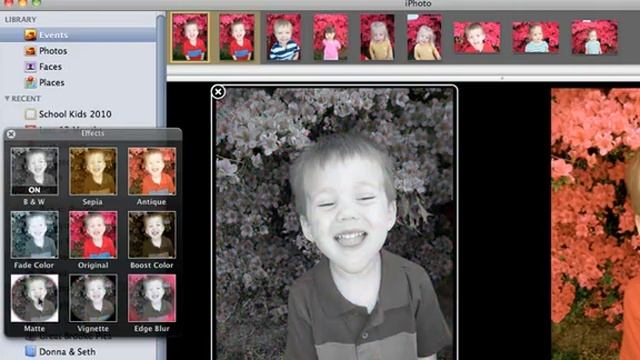Apply the Boost Color effect
The width and height of the screenshot is (640, 360).
pyautogui.click(x=152, y=235)
